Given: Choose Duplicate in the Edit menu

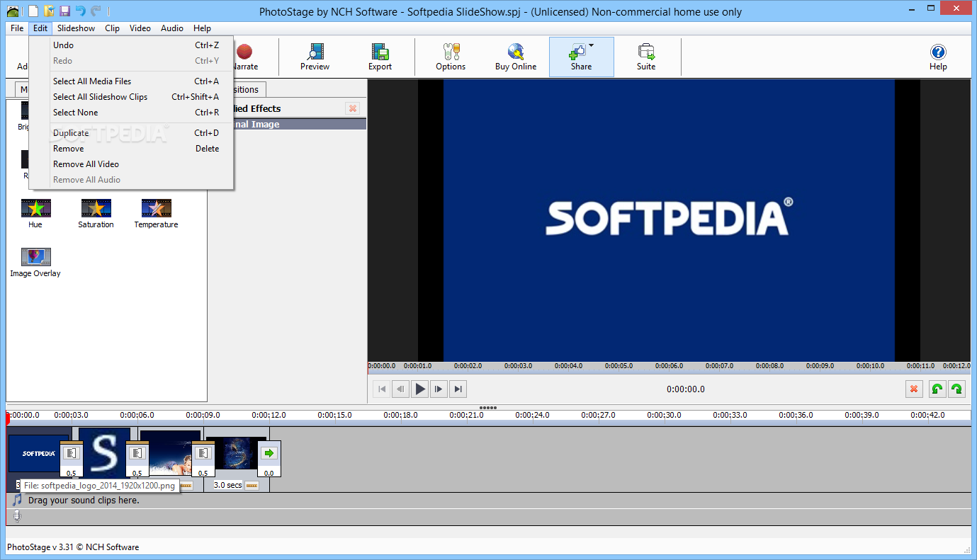Looking at the screenshot, I should click(x=131, y=133).
